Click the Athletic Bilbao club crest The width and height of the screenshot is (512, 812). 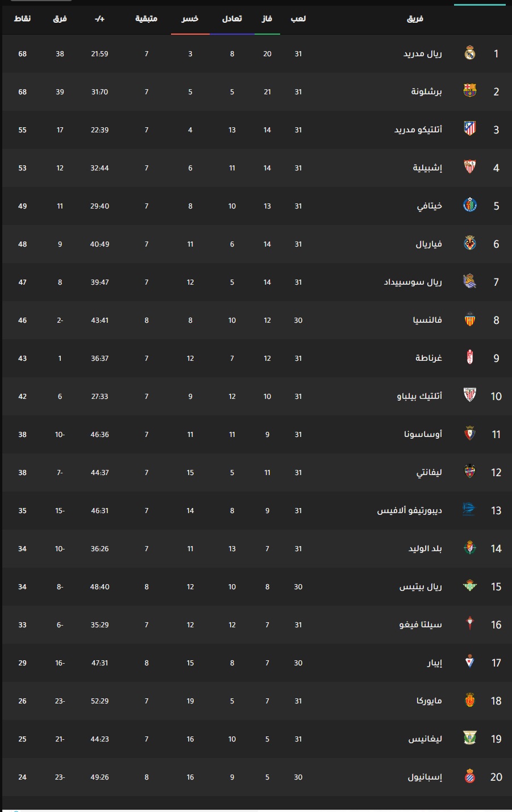coord(470,396)
